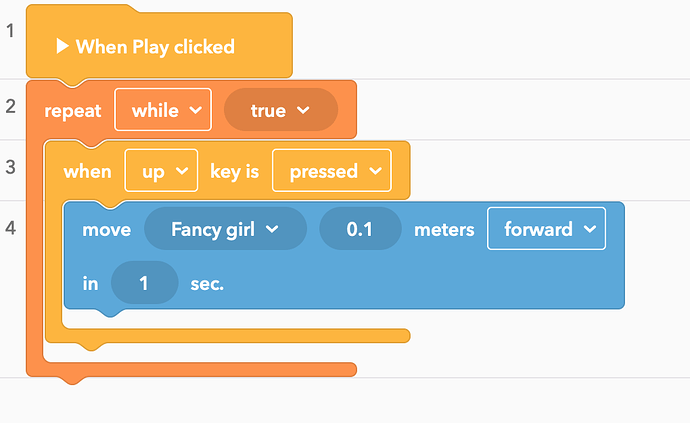The image size is (690, 423).
Task: Click line number 3 in the gutter
Action: 10,167
